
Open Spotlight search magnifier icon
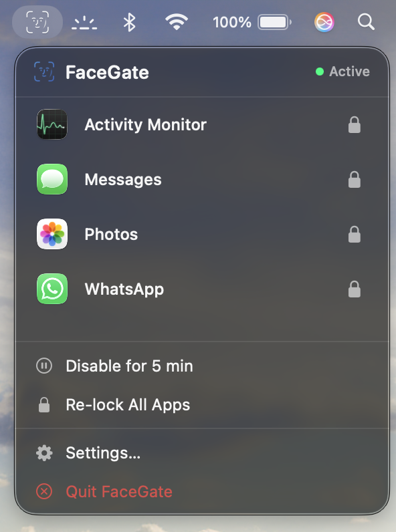pyautogui.click(x=366, y=22)
